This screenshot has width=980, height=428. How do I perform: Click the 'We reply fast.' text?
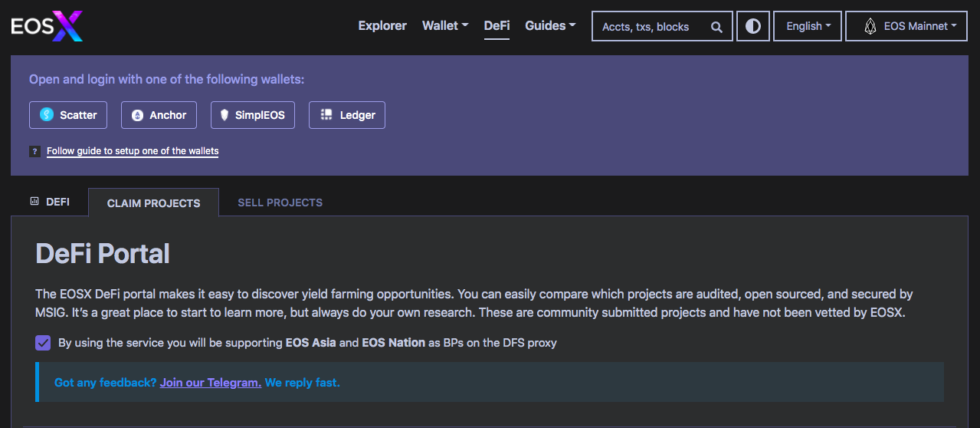point(303,382)
